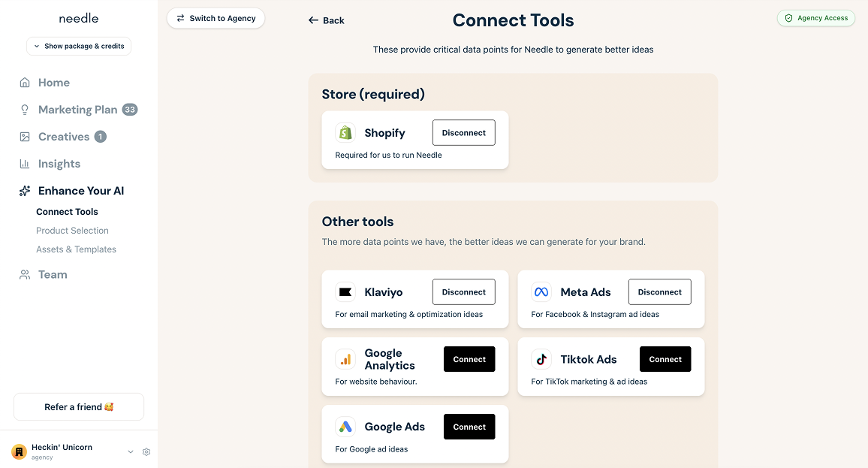
Task: Click the Marketing Plan lightbulb icon
Action: click(24, 110)
